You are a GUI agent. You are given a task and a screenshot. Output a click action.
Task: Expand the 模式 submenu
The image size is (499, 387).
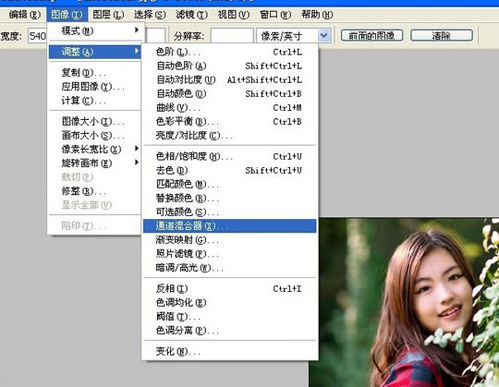click(x=95, y=31)
